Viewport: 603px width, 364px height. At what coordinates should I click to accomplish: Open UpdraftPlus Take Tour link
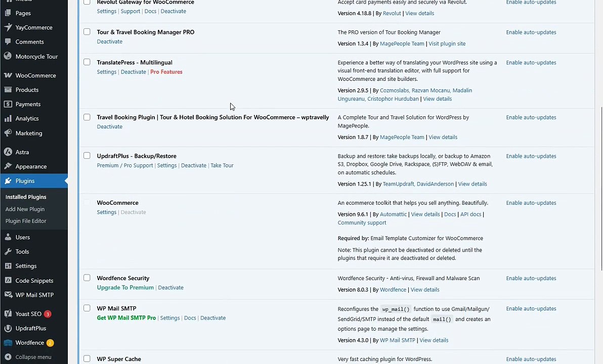click(x=222, y=165)
